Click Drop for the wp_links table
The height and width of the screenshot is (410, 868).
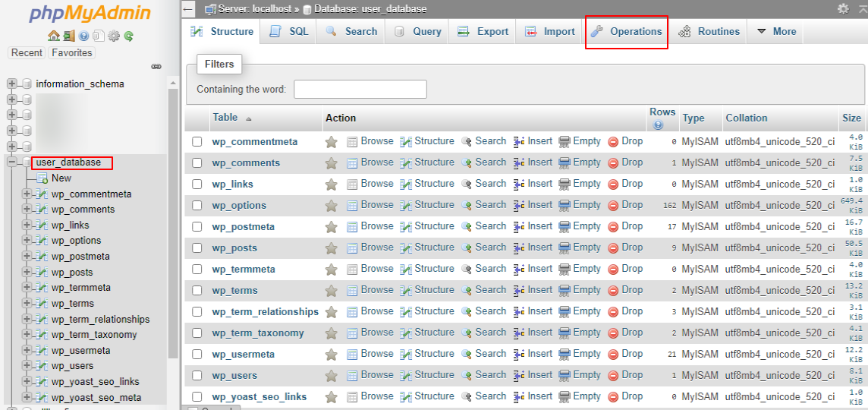[x=625, y=184]
